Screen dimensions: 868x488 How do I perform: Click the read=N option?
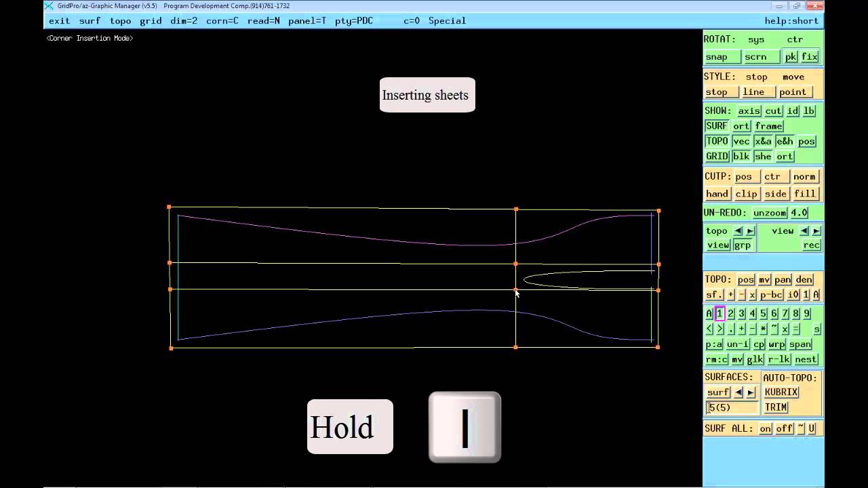pos(264,21)
